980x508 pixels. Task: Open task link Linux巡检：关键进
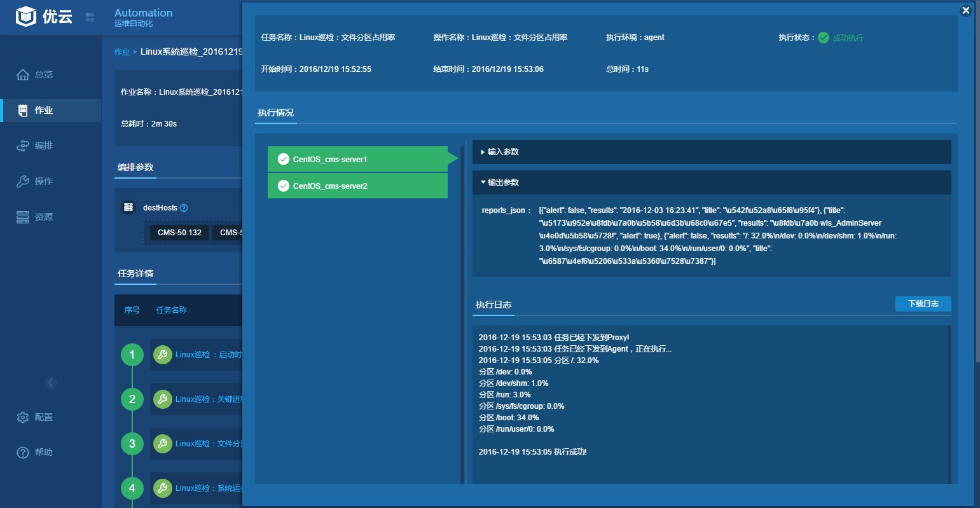[209, 399]
